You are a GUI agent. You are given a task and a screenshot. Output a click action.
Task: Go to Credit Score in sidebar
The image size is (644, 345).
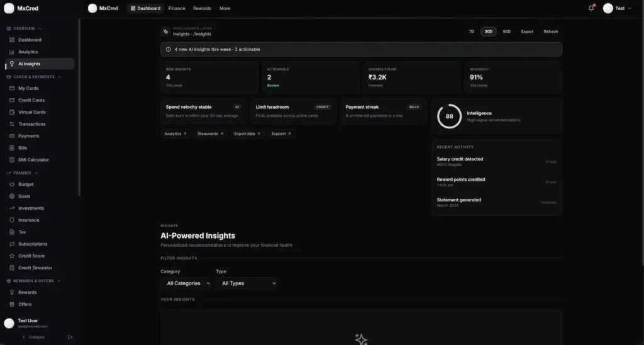click(x=40, y=256)
